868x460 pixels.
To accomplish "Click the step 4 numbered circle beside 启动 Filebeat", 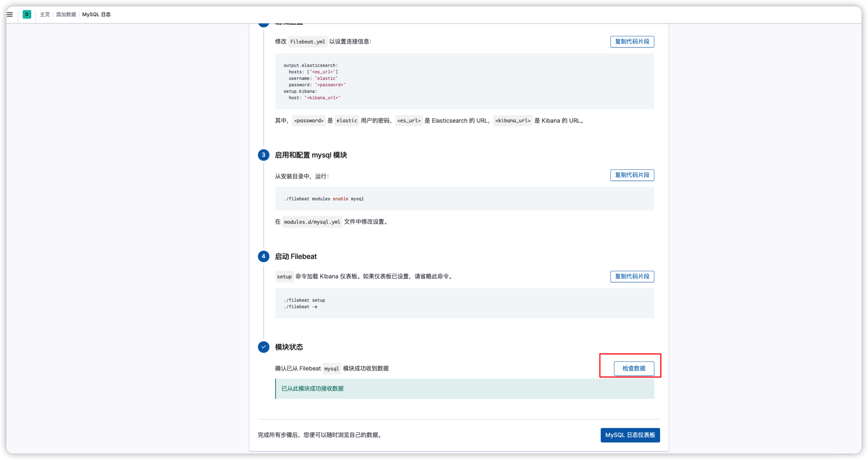I will 264,256.
